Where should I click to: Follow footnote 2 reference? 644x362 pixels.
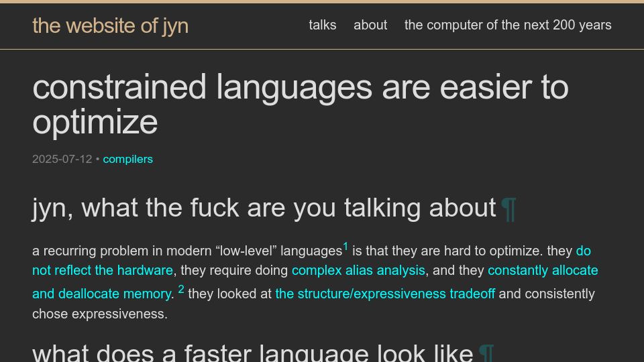[181, 290]
